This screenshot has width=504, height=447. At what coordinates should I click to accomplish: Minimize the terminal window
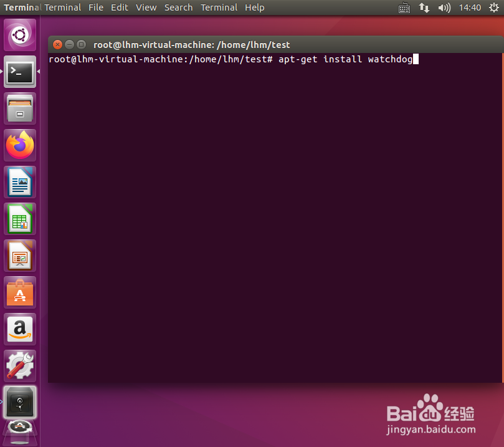tap(69, 44)
